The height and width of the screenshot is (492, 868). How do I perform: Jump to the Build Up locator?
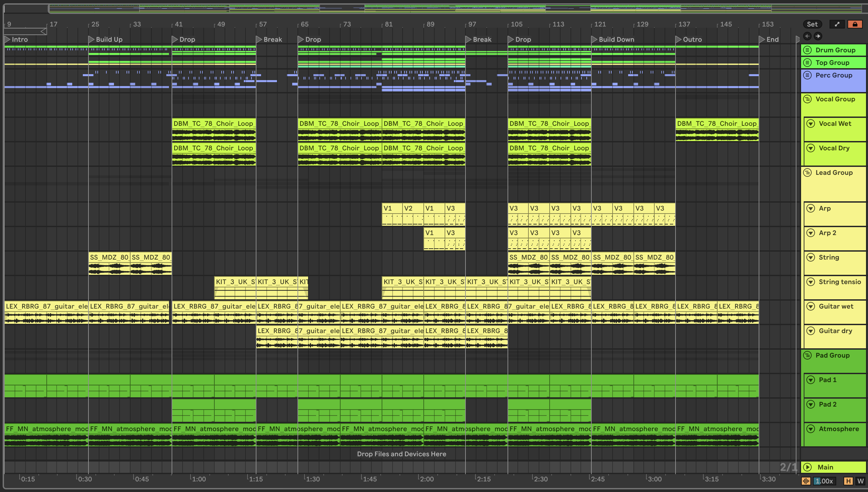[x=105, y=39]
